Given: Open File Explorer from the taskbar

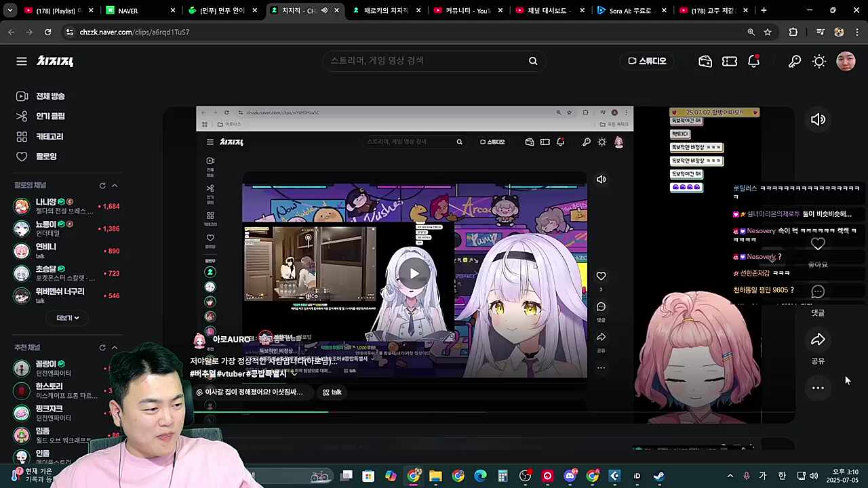Looking at the screenshot, I should (435, 476).
